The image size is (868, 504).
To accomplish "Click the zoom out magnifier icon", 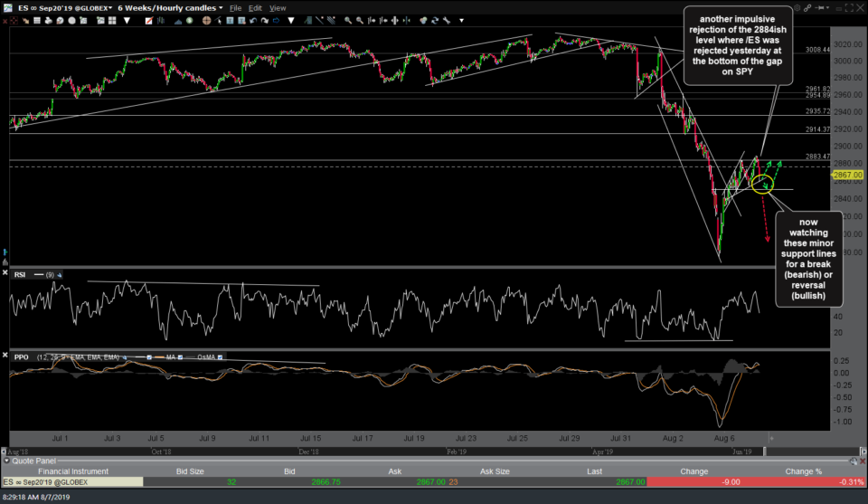I will pyautogui.click(x=359, y=21).
